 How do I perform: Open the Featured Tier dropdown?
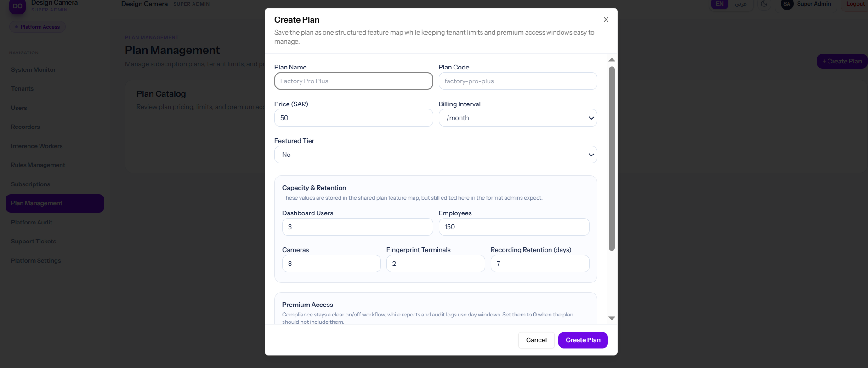coord(436,155)
